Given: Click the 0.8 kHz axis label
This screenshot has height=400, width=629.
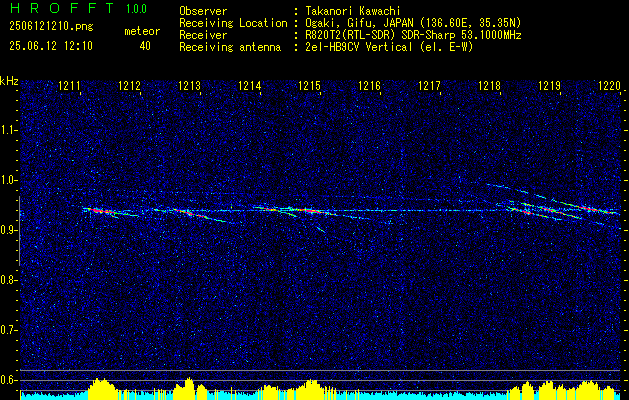Looking at the screenshot, I should (8, 280).
